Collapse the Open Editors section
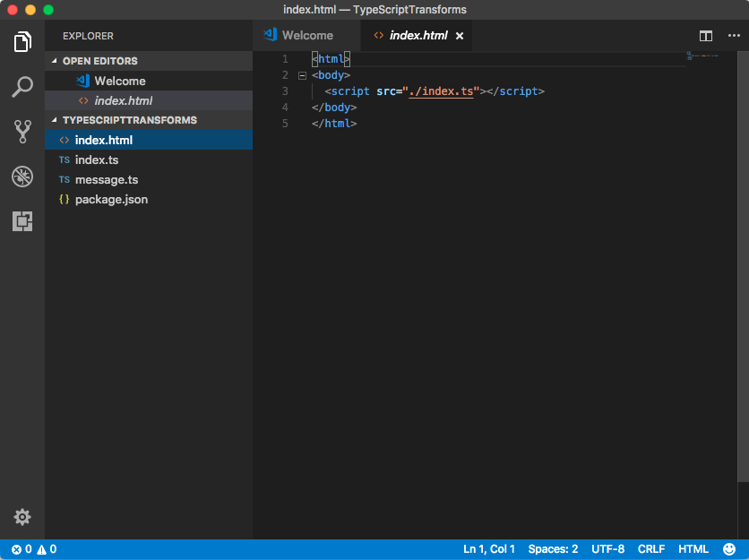 pyautogui.click(x=54, y=61)
